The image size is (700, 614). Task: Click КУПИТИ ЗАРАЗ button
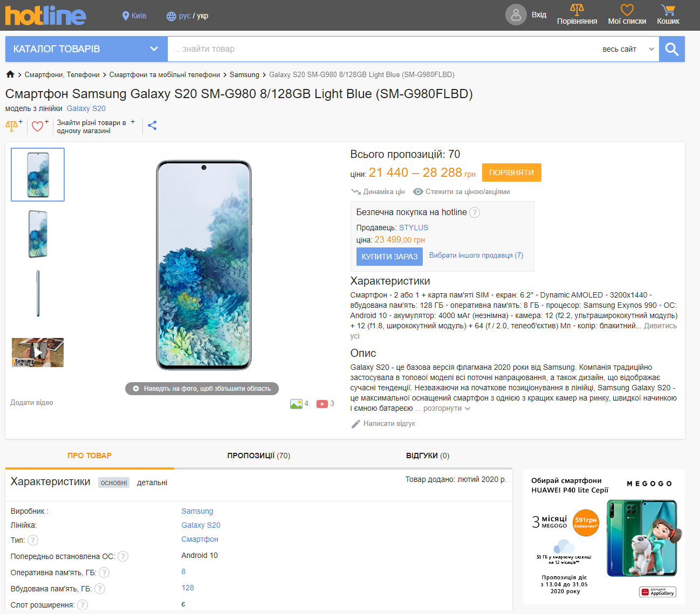(x=389, y=257)
